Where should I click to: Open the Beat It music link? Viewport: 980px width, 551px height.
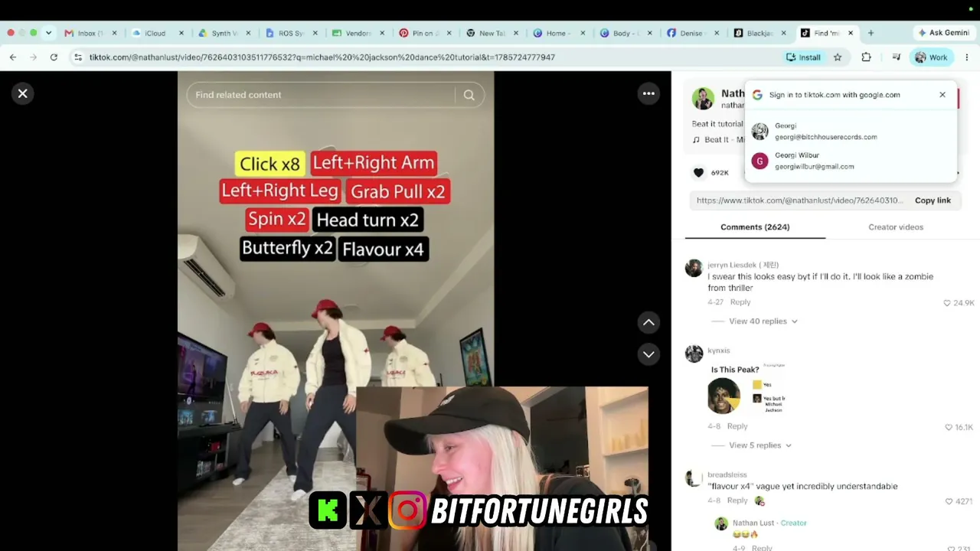718,140
